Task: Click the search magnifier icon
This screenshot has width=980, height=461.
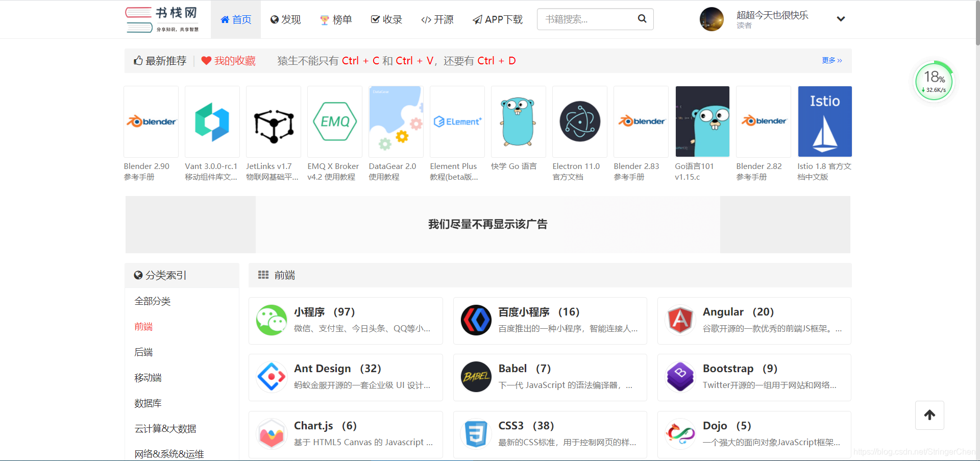Action: pos(642,19)
